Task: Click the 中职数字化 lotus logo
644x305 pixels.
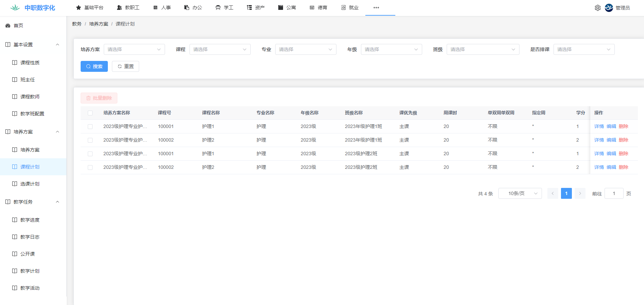Action: point(15,8)
